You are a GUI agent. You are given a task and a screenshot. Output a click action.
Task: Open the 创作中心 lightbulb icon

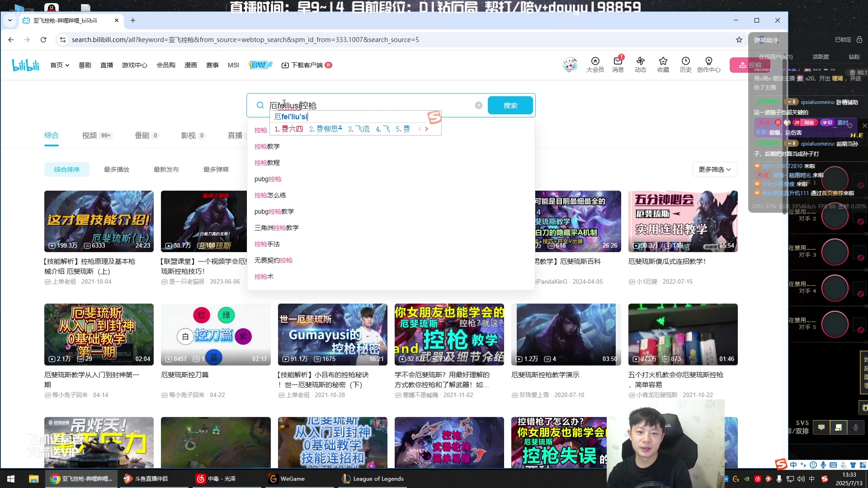pos(708,65)
